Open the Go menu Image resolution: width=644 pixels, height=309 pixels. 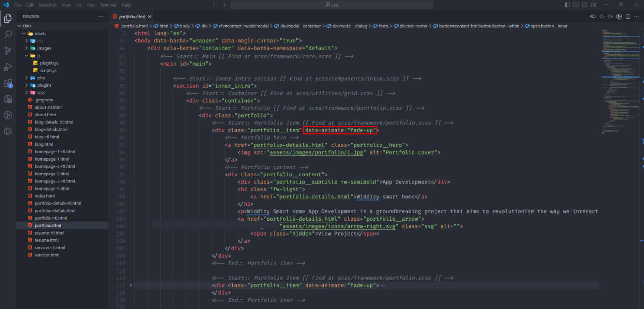pos(79,5)
